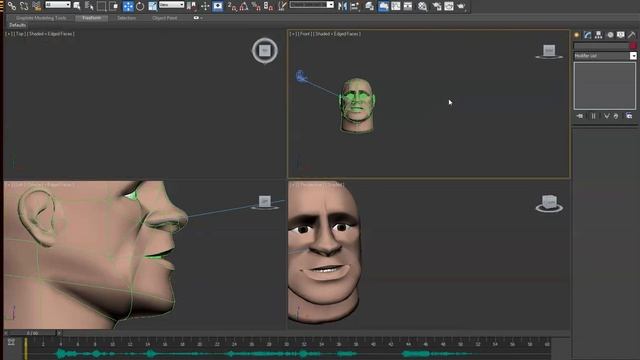Open Rendered Frame Window icon
The height and width of the screenshot is (360, 640).
click(449, 6)
